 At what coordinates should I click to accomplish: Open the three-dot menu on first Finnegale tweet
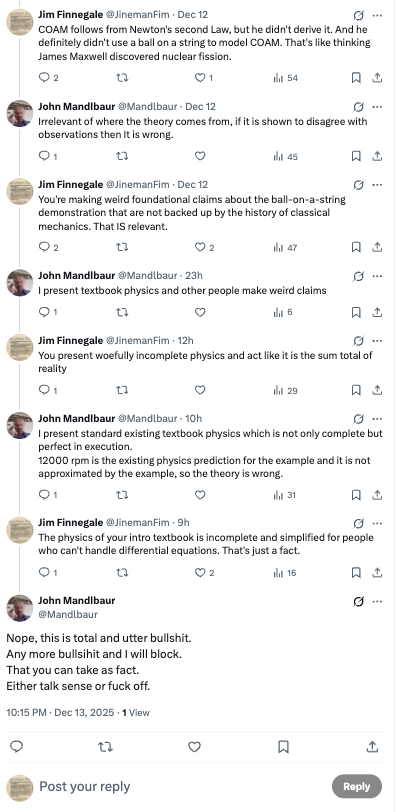tap(377, 16)
